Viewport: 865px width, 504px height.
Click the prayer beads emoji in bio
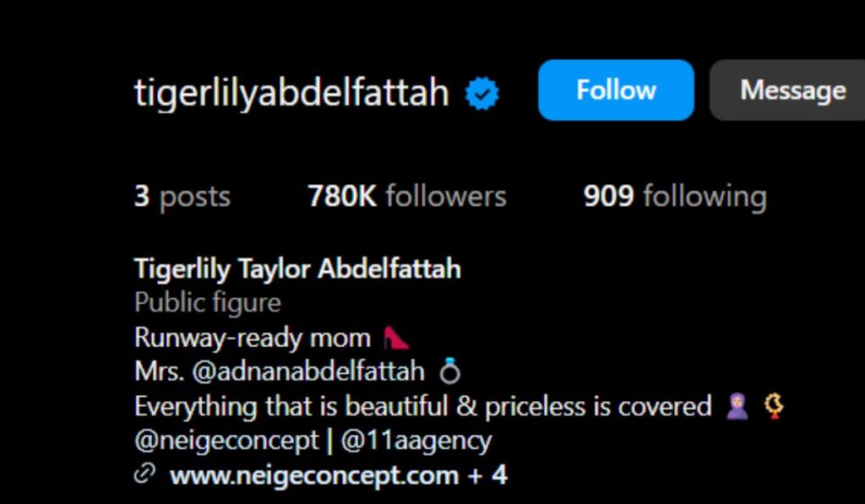(774, 405)
